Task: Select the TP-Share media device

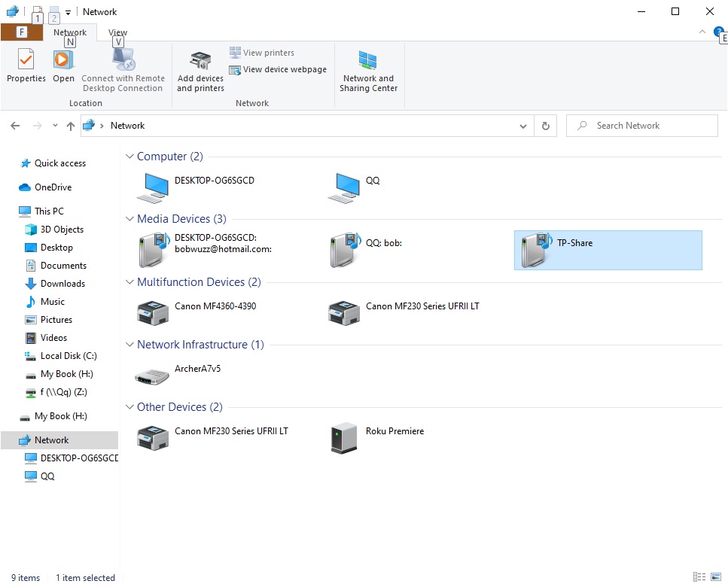Action: click(535, 250)
